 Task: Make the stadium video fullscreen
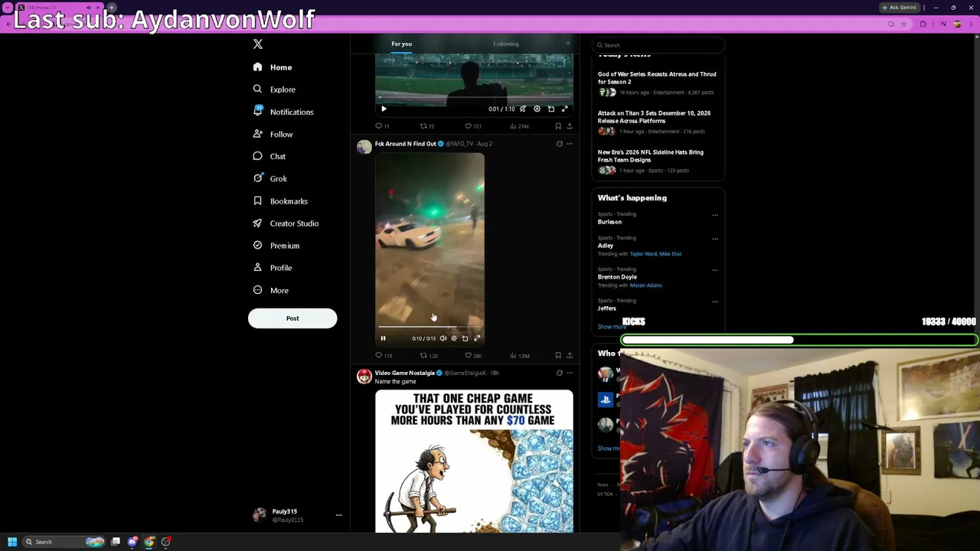(564, 109)
